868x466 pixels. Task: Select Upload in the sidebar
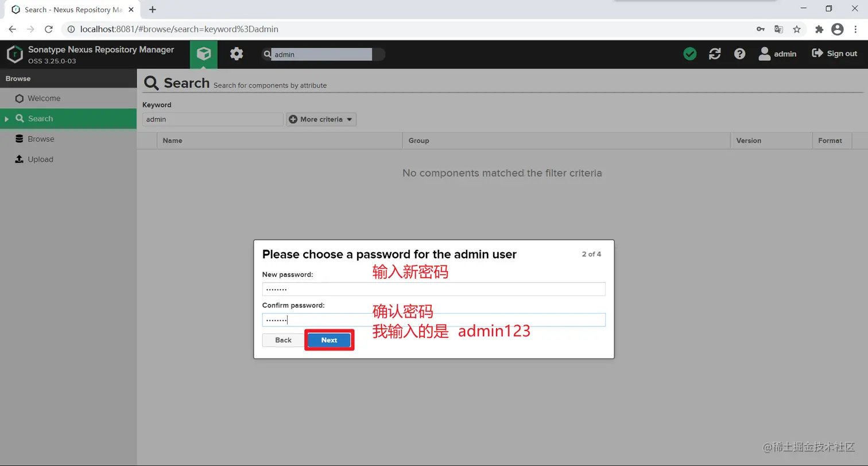(68, 159)
